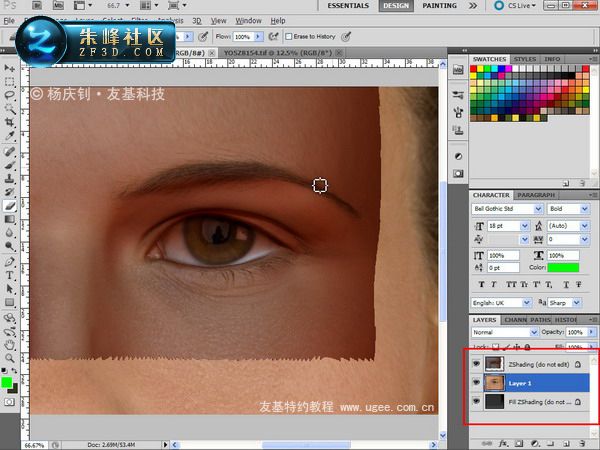Select the Clone Stamp tool
Image resolution: width=600 pixels, height=450 pixels.
pos(9,178)
